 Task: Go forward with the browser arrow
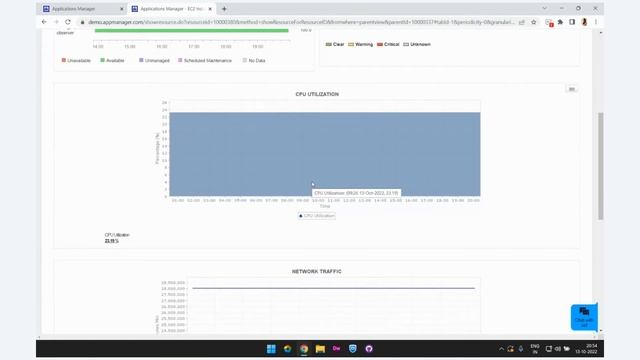coord(56,22)
